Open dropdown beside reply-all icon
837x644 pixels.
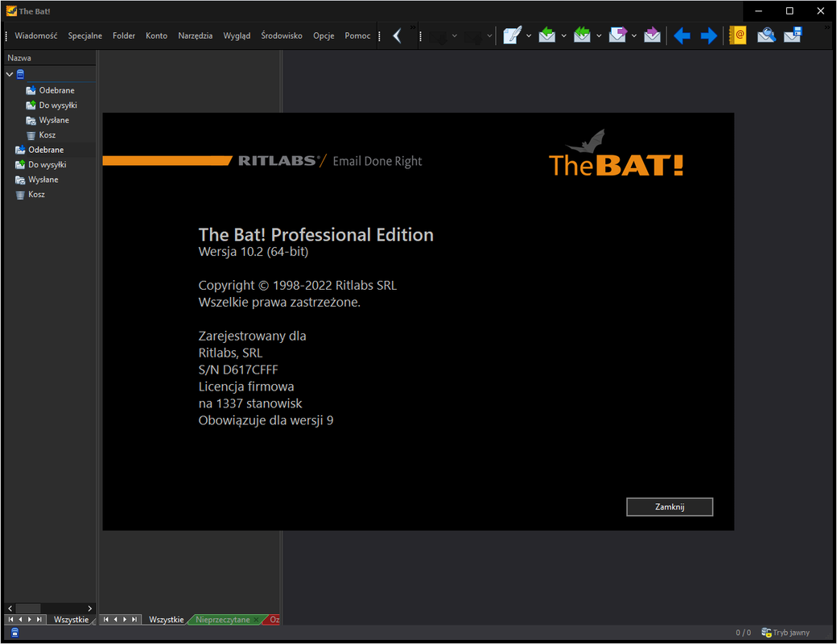(x=599, y=35)
